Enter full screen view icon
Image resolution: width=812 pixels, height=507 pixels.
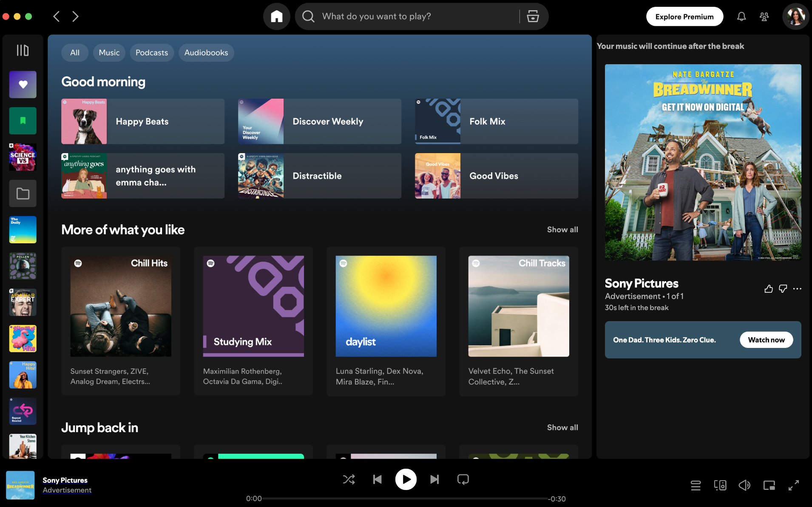pos(794,485)
